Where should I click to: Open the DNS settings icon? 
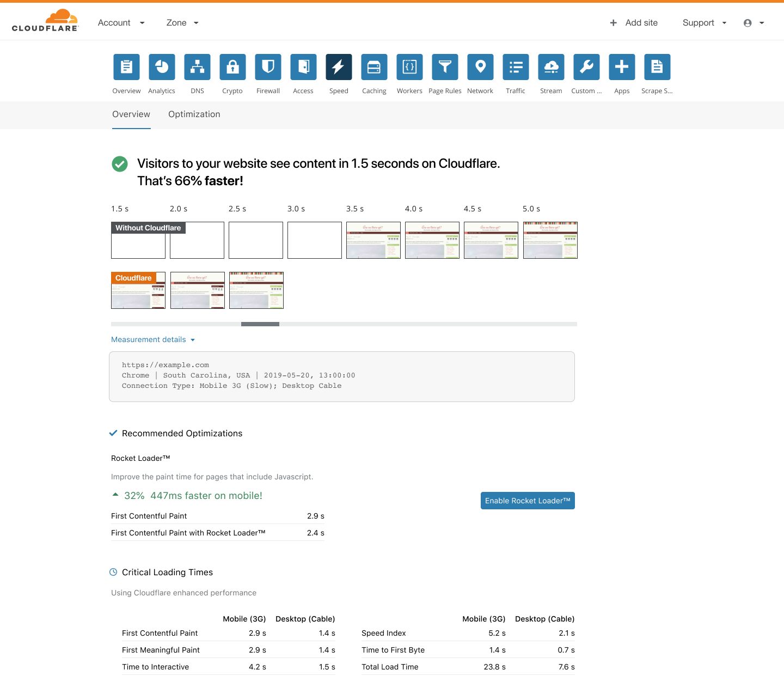click(197, 67)
